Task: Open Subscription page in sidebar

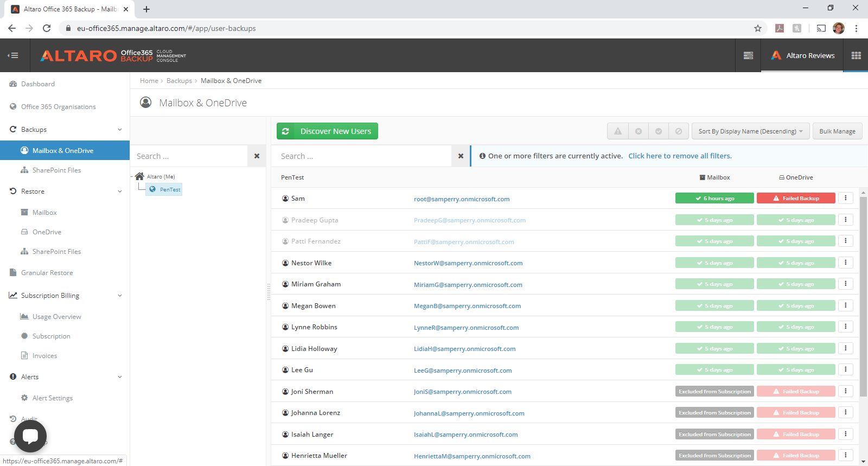Action: click(51, 336)
